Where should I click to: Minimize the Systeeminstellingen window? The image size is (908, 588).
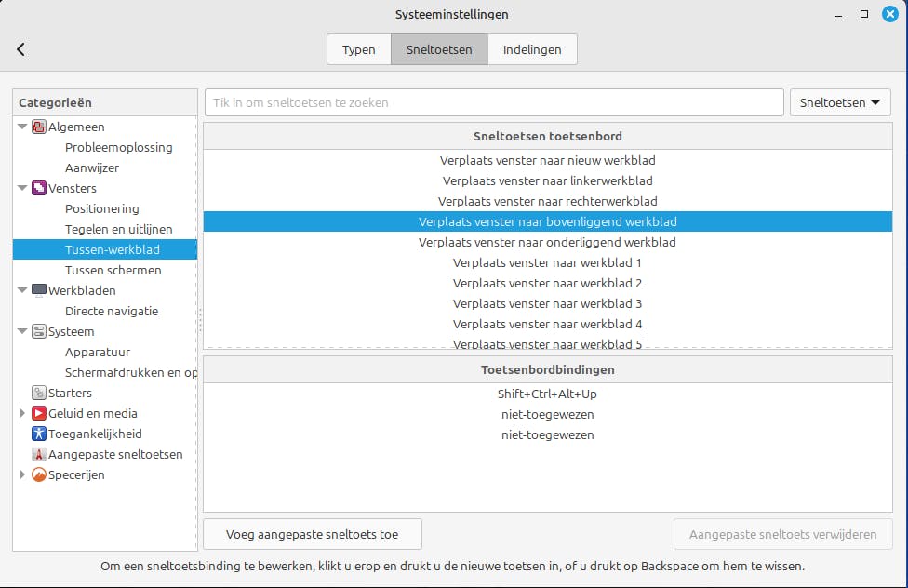(x=838, y=15)
